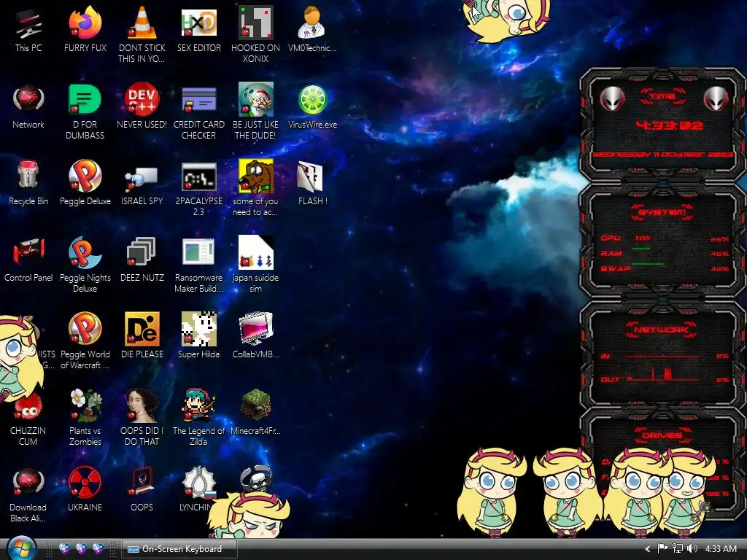This screenshot has width=747, height=560.
Task: Click the right alien head in TIME gadget
Action: [x=716, y=99]
